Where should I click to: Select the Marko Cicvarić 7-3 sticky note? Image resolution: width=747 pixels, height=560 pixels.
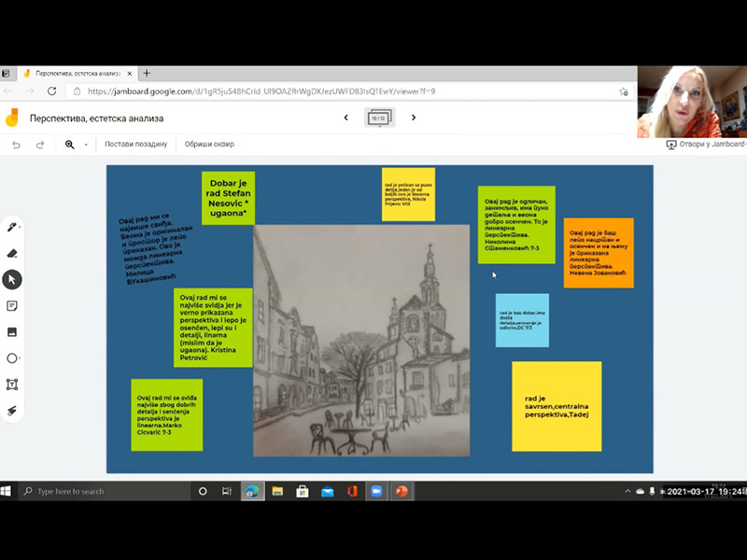[x=167, y=414]
